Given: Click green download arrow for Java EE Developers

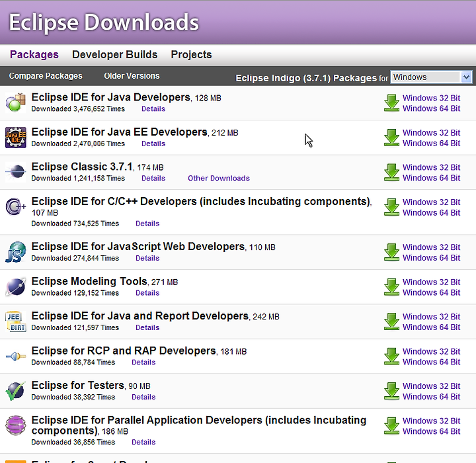Looking at the screenshot, I should 391,138.
